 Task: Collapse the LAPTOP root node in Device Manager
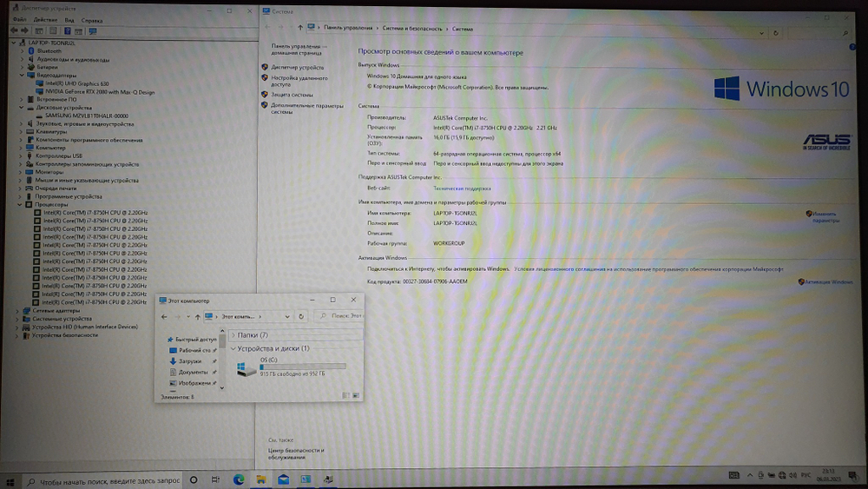coord(14,43)
